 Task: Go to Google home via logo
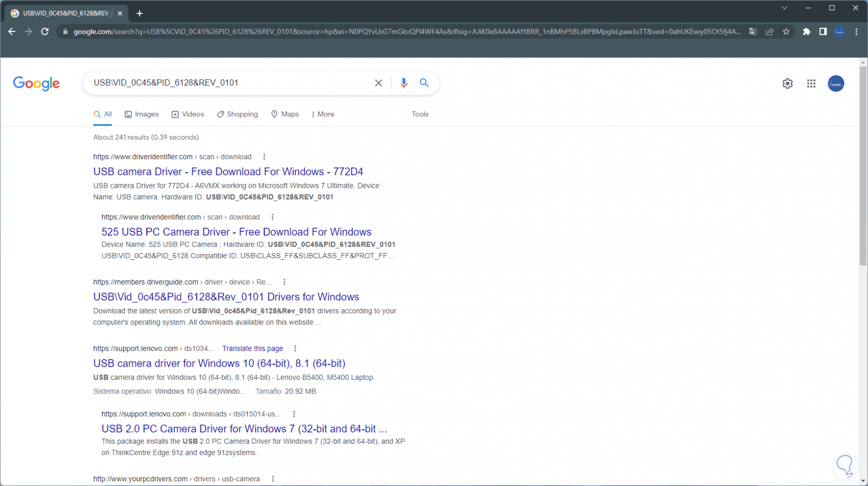tap(36, 84)
